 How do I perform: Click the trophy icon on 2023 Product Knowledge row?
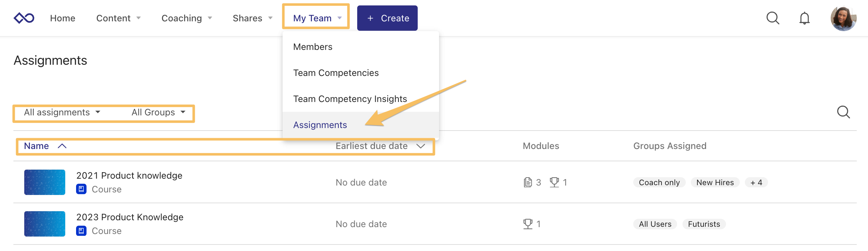click(527, 224)
